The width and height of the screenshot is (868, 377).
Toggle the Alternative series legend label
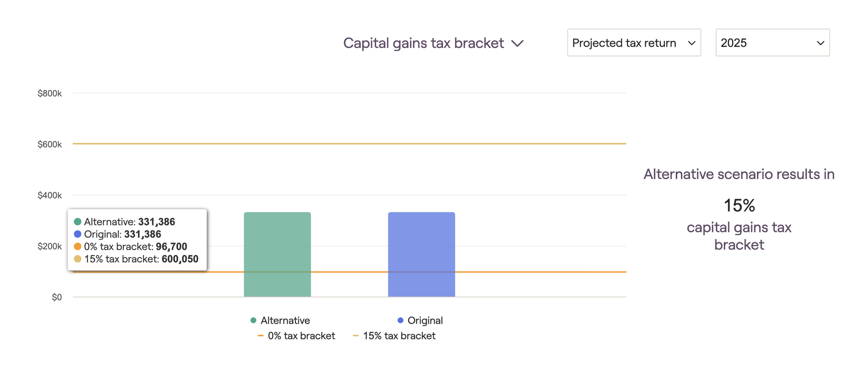285,320
